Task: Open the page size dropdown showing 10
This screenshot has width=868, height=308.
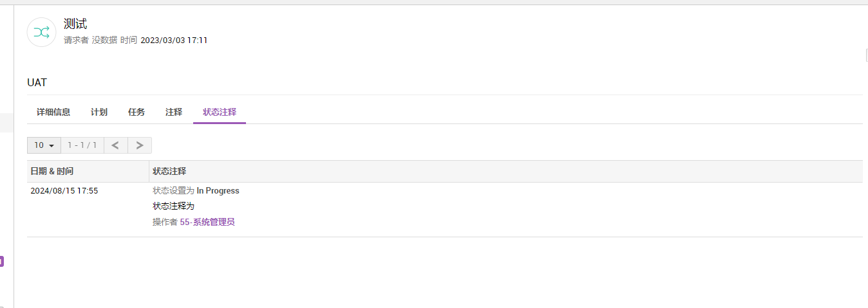Action: (x=44, y=145)
